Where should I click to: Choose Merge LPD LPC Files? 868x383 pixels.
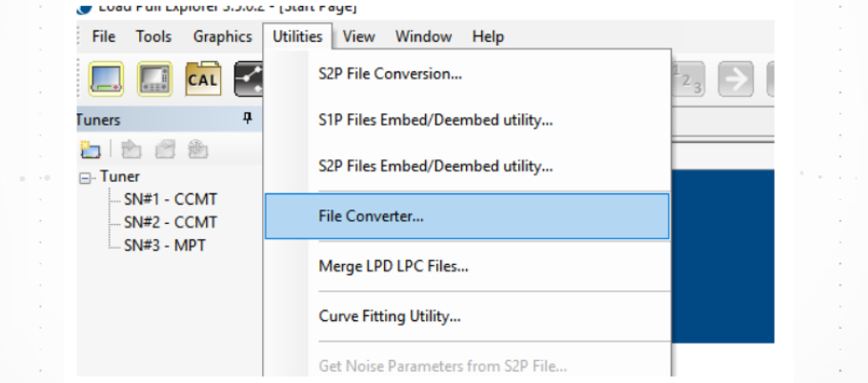click(393, 267)
